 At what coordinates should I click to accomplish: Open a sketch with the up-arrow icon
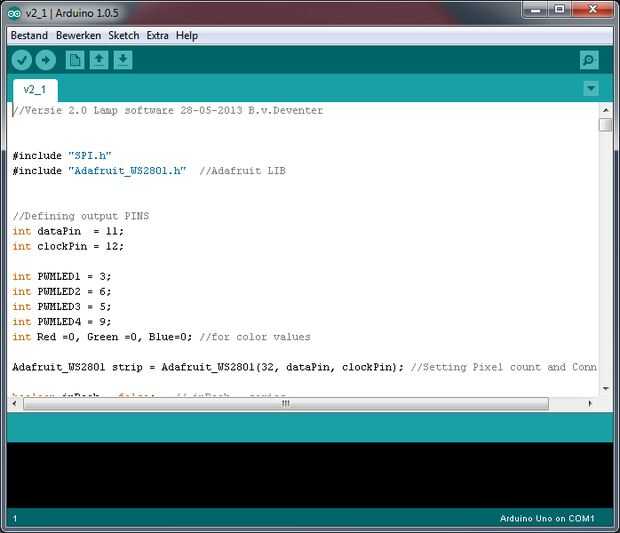coord(99,60)
